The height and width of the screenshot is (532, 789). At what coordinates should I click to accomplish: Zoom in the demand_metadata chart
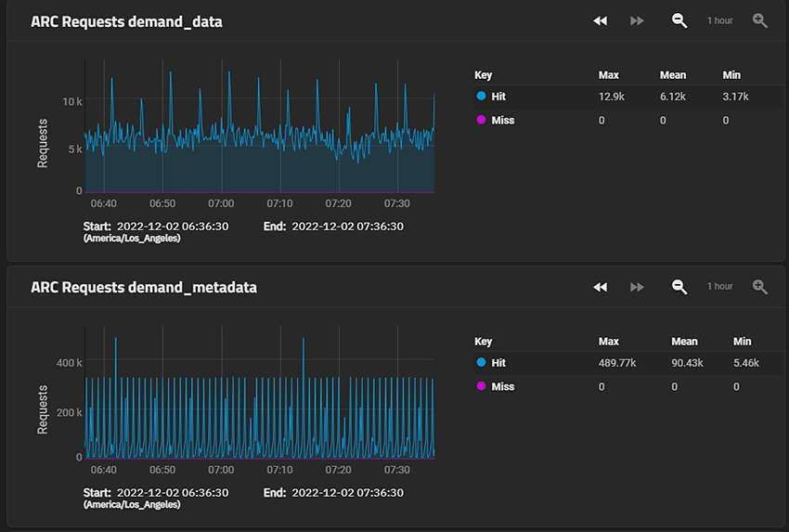tap(760, 287)
